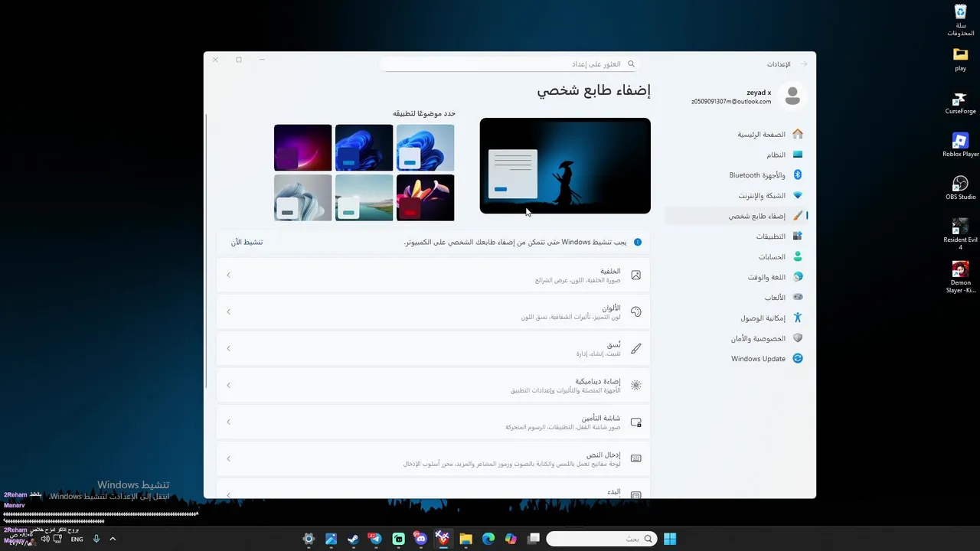Screen dimensions: 980x551
Task: Expand the Colors (الألوان) row chevron
Action: (x=228, y=311)
